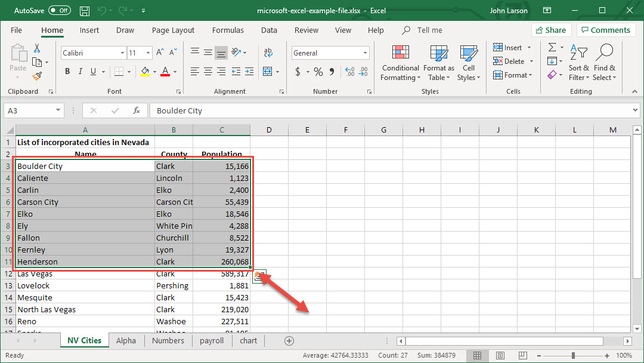Image resolution: width=644 pixels, height=363 pixels.
Task: Toggle Italic formatting
Action: tap(80, 72)
